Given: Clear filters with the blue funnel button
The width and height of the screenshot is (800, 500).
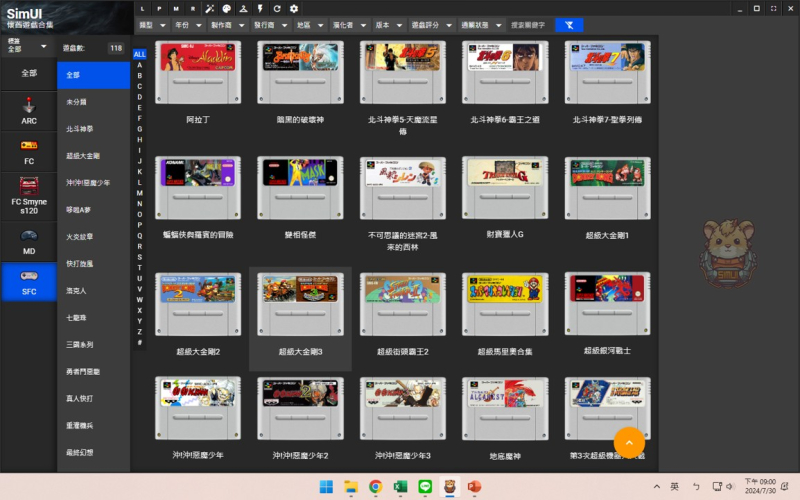Looking at the screenshot, I should pyautogui.click(x=569, y=25).
